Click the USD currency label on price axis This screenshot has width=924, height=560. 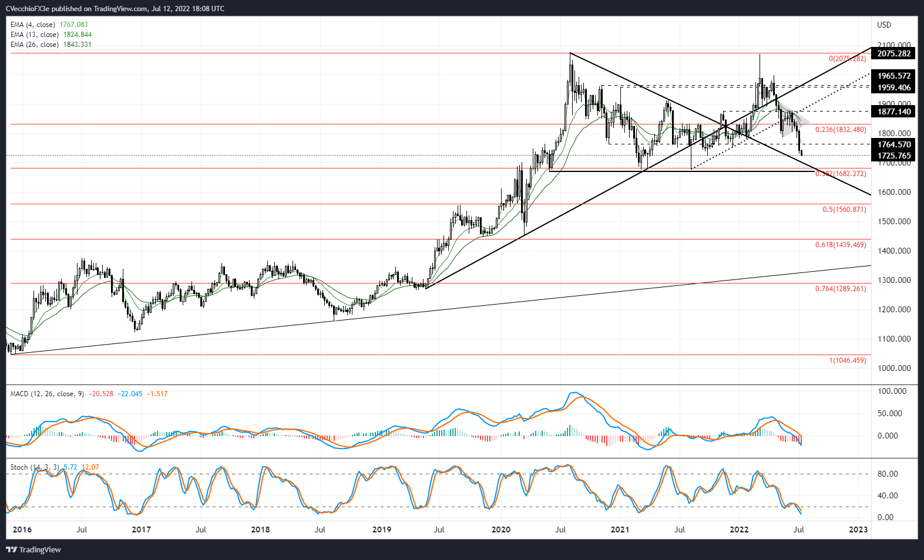883,25
